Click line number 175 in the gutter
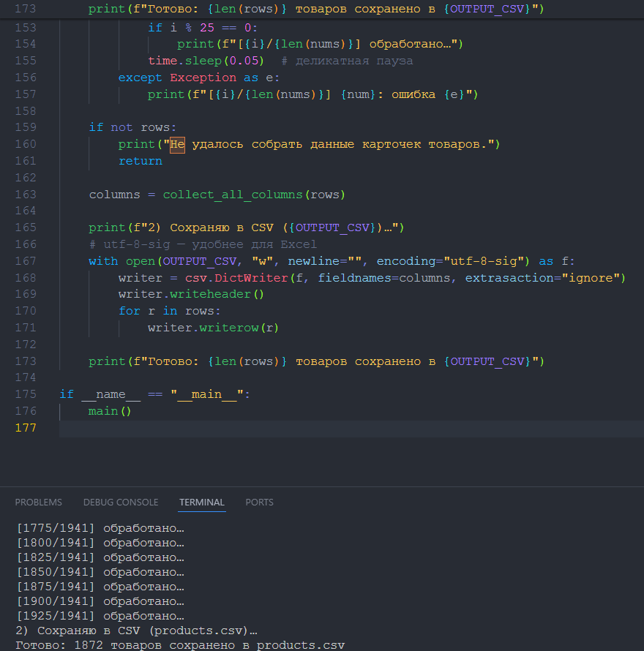 (x=26, y=394)
